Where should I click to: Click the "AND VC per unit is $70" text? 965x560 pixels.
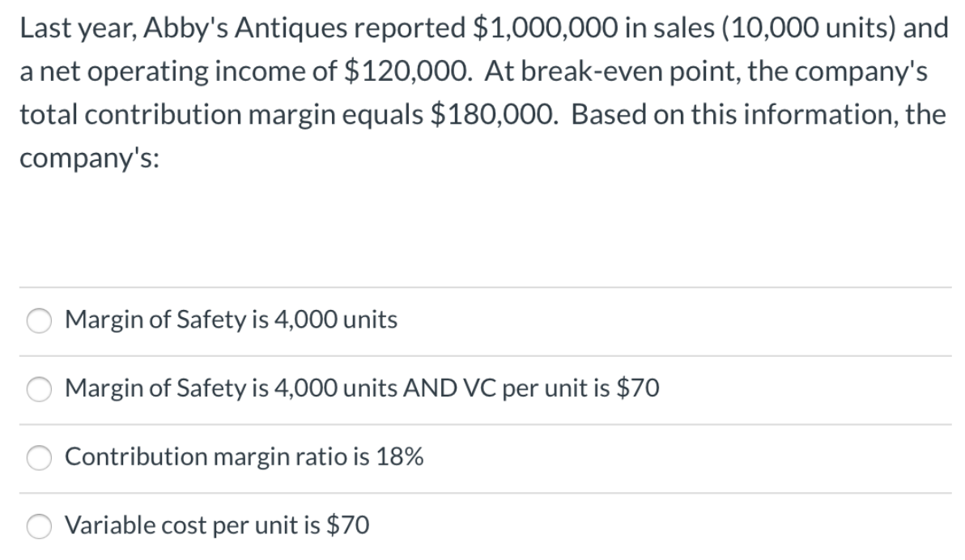click(531, 388)
